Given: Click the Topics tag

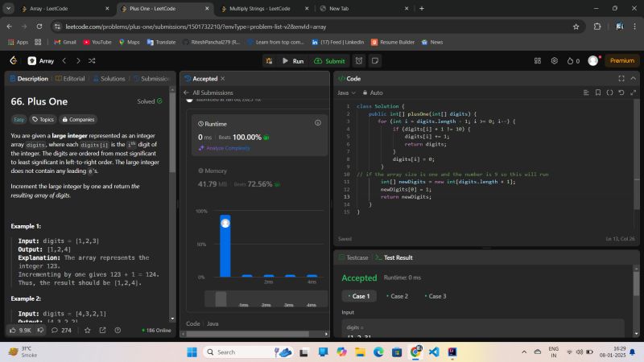Looking at the screenshot, I should (43, 119).
